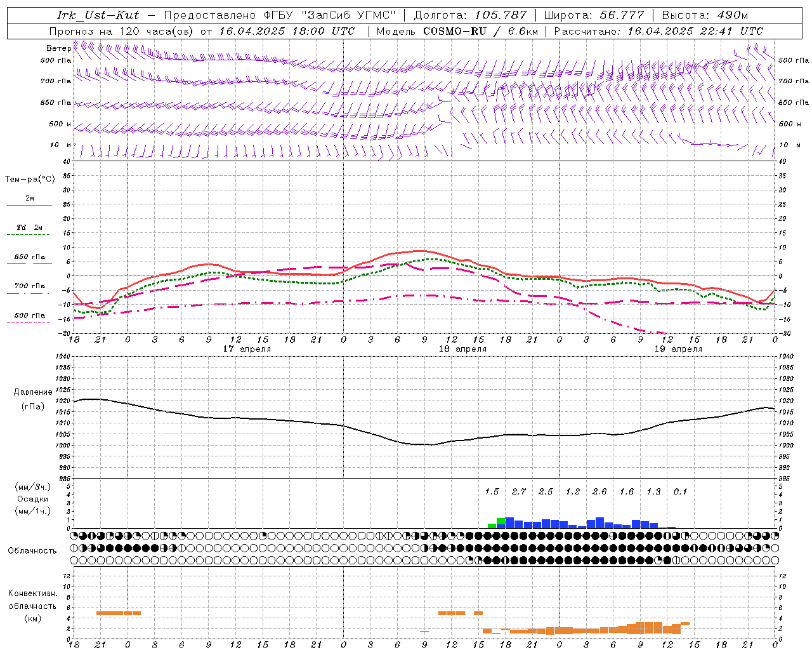Click the 3-hour precipitation total 0.1
The image size is (812, 650).
point(680,491)
